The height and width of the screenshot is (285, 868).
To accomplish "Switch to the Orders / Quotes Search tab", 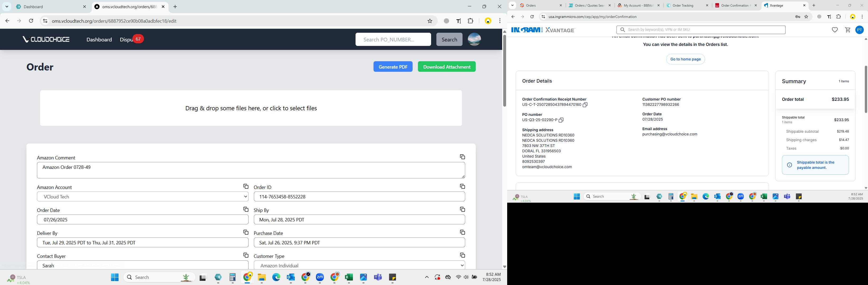I will [x=589, y=5].
